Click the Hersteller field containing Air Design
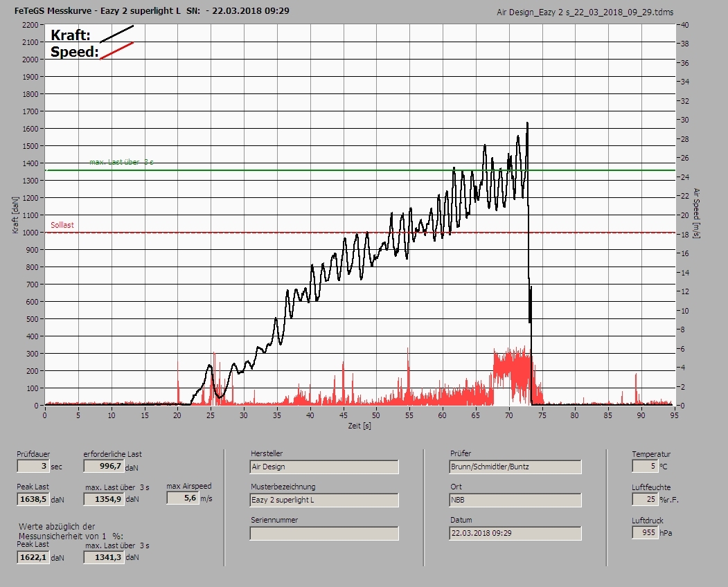The height and width of the screenshot is (587, 728). pos(324,467)
